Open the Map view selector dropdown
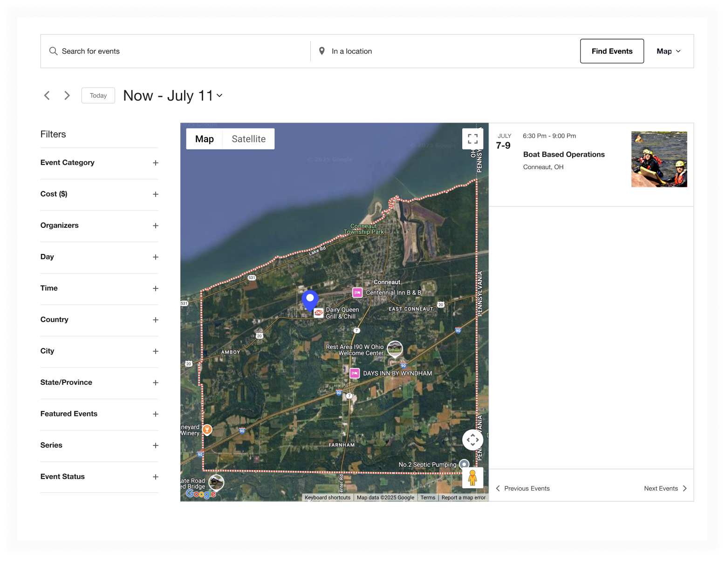Image resolution: width=725 pixels, height=588 pixels. point(668,51)
